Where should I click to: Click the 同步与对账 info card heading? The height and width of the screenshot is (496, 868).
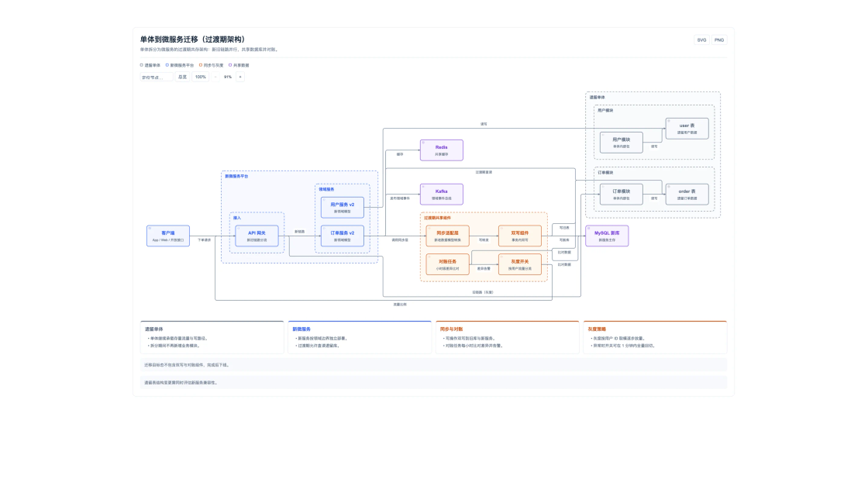[451, 329]
